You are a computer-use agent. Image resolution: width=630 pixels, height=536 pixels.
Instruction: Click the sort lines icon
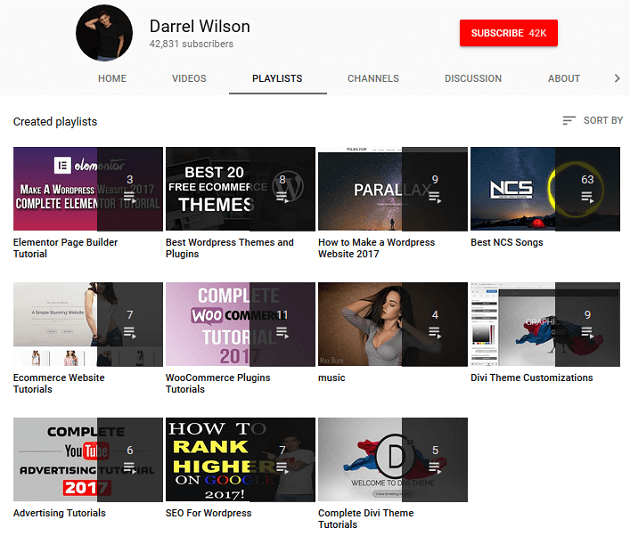point(569,121)
